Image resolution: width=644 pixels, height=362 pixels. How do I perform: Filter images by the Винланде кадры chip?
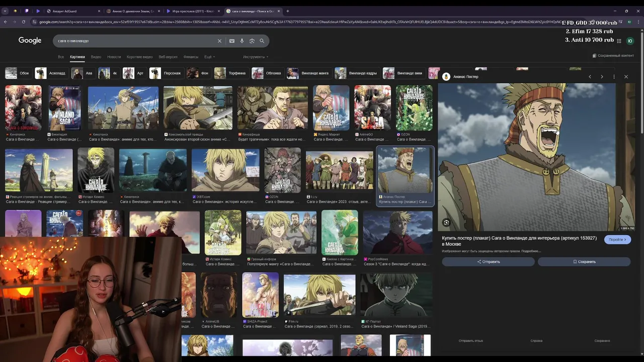tap(357, 73)
